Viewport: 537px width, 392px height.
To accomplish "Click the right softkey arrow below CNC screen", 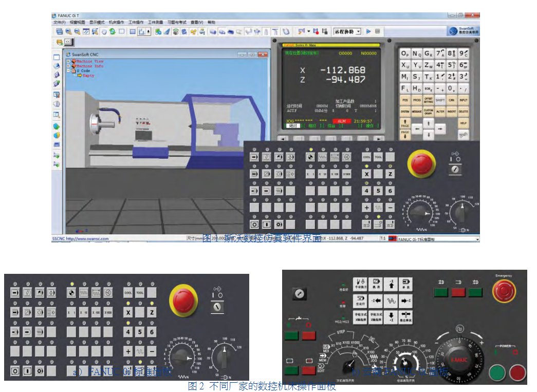I will [x=378, y=139].
